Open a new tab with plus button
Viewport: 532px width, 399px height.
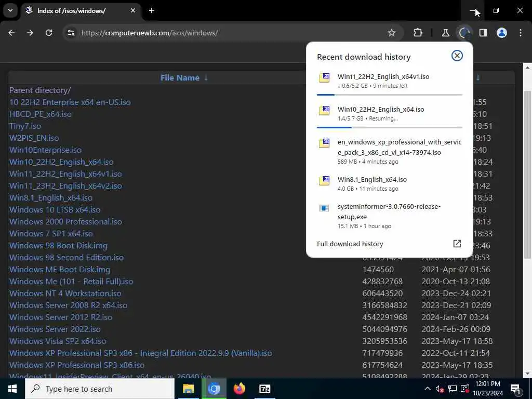coord(152,10)
